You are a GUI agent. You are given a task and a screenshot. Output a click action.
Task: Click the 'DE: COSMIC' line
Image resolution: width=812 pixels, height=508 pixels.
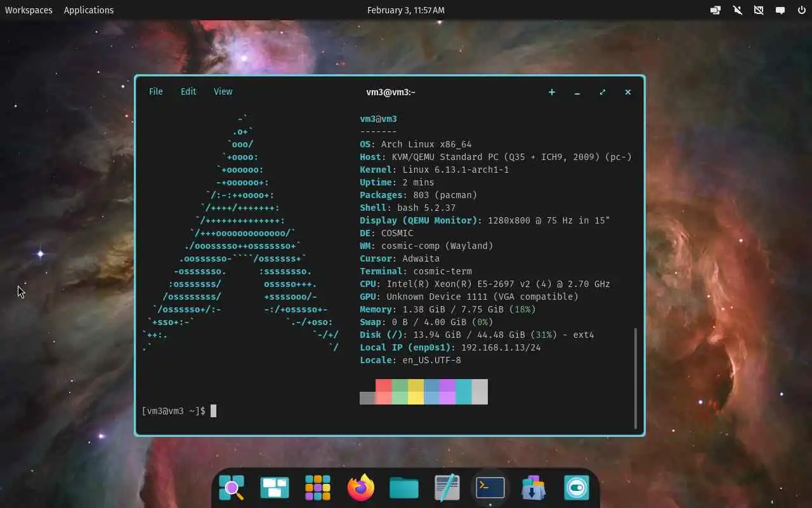(x=386, y=233)
